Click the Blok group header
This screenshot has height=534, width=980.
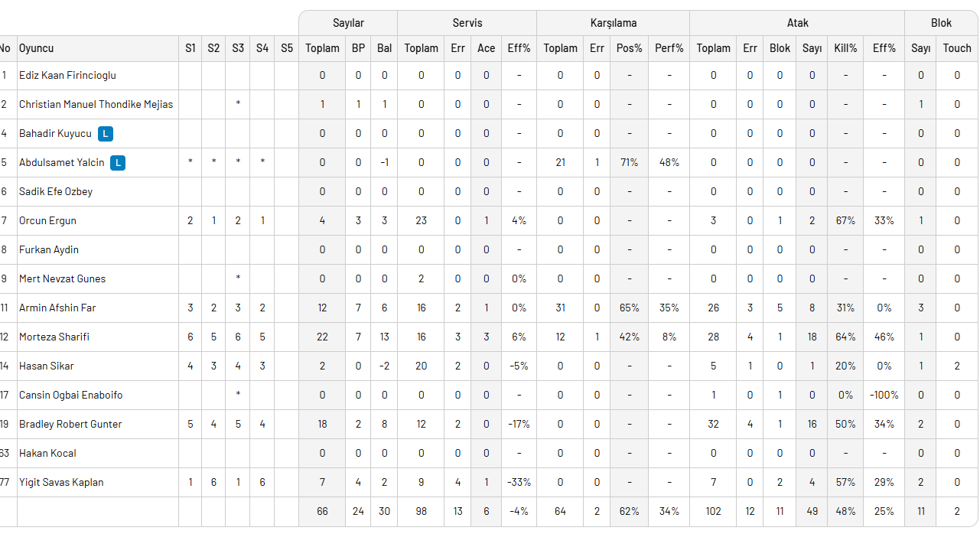tap(941, 23)
